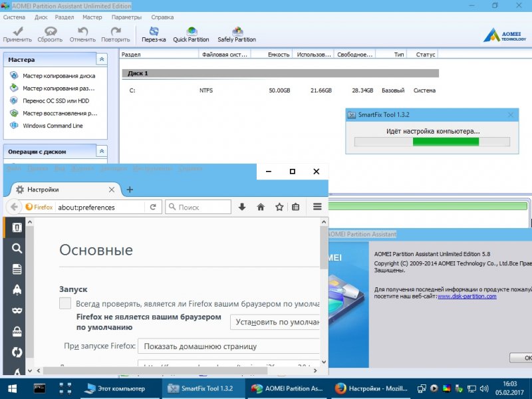This screenshot has width=532, height=399.
Task: Toggle always check default browser checkbox
Action: (x=65, y=303)
